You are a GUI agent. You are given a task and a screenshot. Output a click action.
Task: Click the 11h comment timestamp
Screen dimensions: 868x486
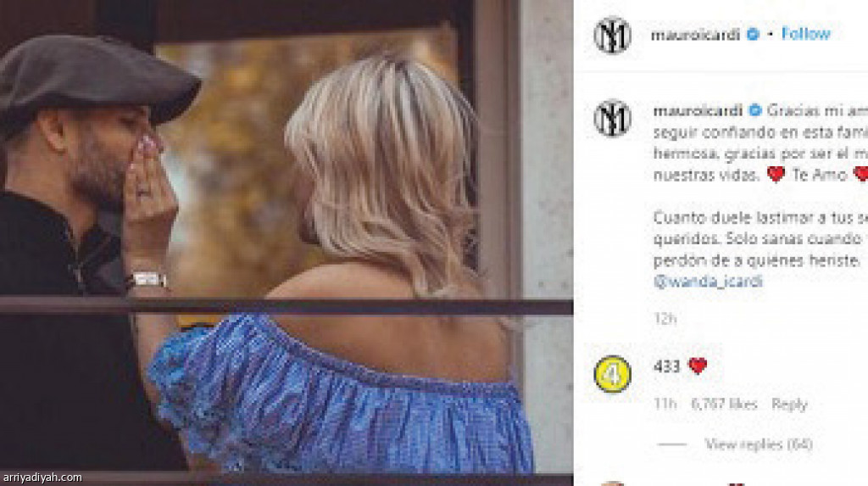[665, 405]
